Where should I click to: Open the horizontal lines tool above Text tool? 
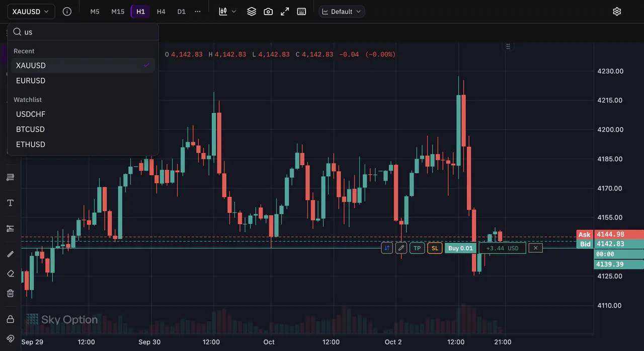click(x=10, y=177)
